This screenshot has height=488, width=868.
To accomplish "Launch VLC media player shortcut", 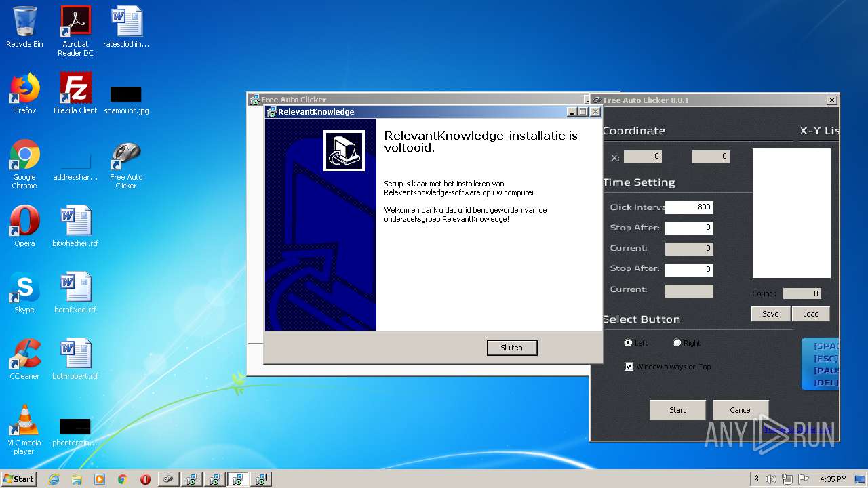I will 24,430.
